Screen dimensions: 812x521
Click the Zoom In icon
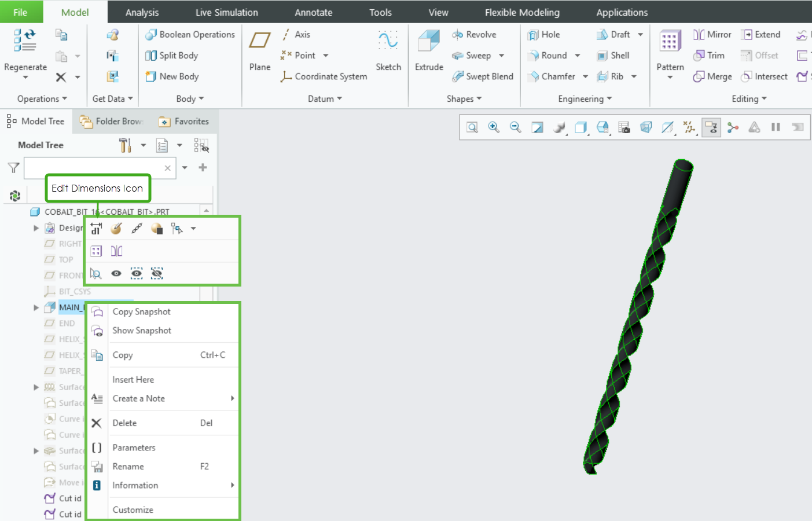coord(494,127)
